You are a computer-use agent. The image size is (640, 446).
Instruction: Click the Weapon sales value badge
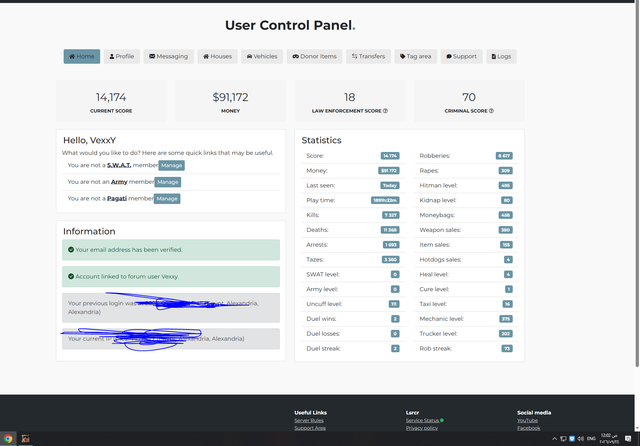coord(505,230)
